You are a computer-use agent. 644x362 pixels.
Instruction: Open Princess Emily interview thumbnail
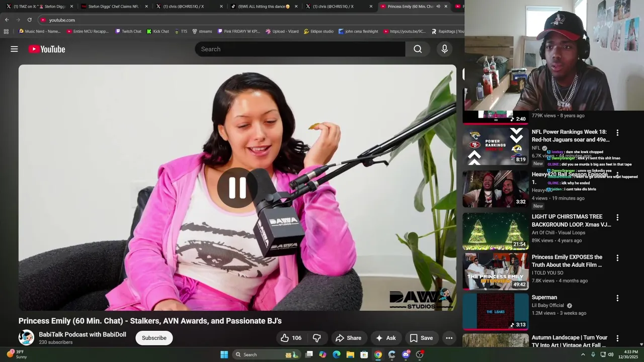(x=496, y=271)
